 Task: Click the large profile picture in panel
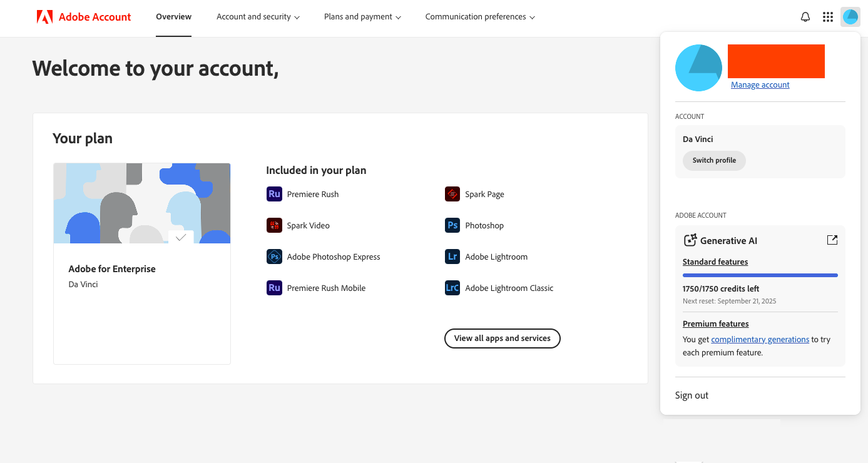click(x=698, y=68)
